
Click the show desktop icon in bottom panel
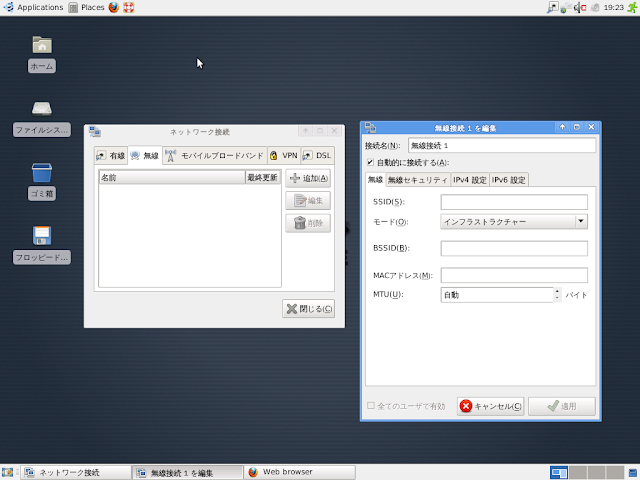[7, 472]
